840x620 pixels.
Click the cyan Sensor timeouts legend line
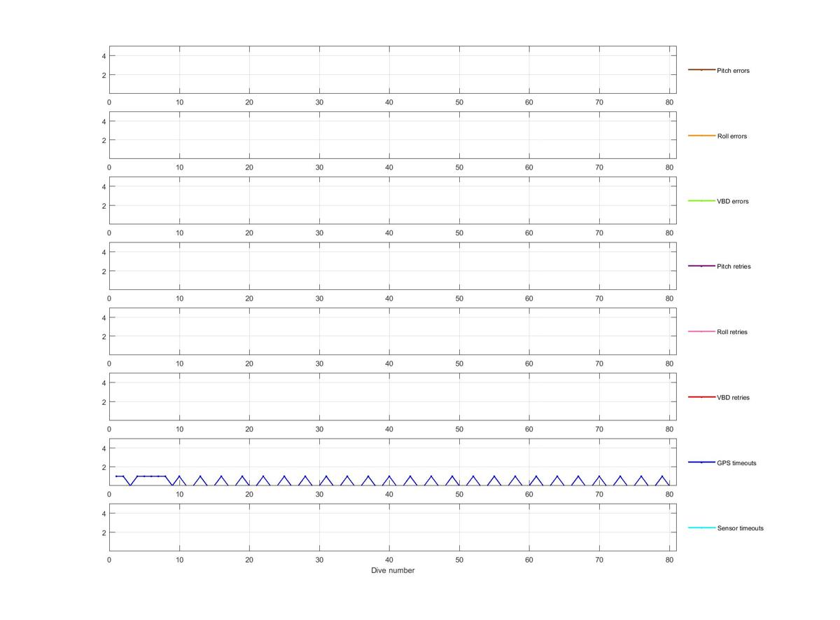[x=701, y=528]
